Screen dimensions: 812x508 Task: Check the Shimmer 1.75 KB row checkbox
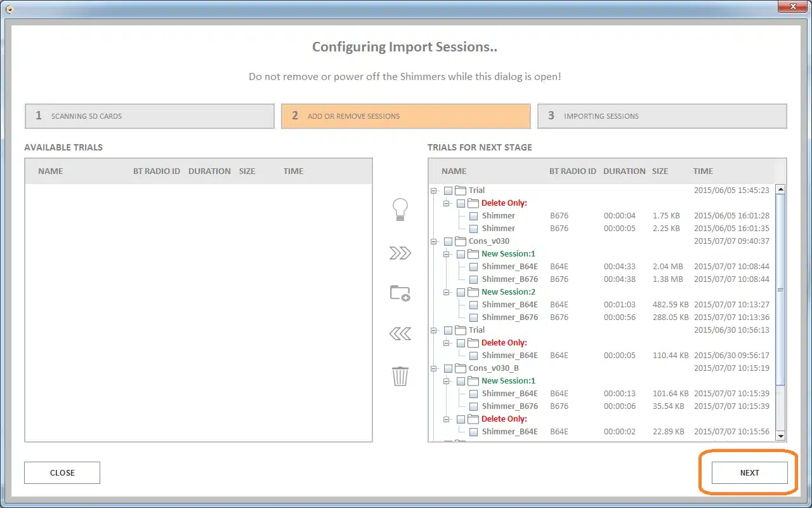[x=474, y=216]
